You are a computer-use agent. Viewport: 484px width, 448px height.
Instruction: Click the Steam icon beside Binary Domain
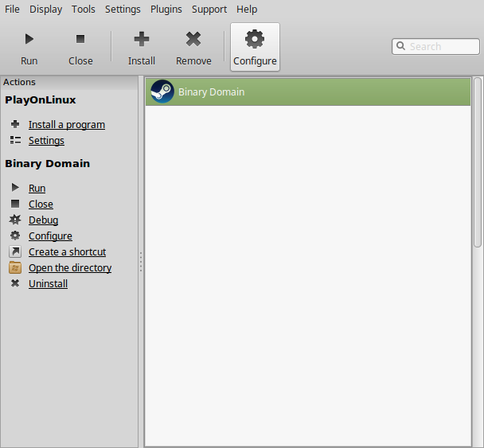(x=162, y=92)
